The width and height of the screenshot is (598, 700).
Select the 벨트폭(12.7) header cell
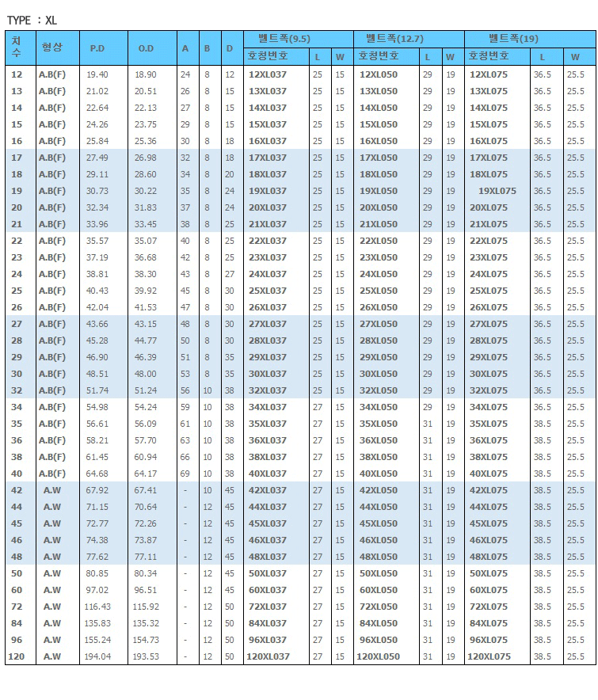(x=394, y=38)
